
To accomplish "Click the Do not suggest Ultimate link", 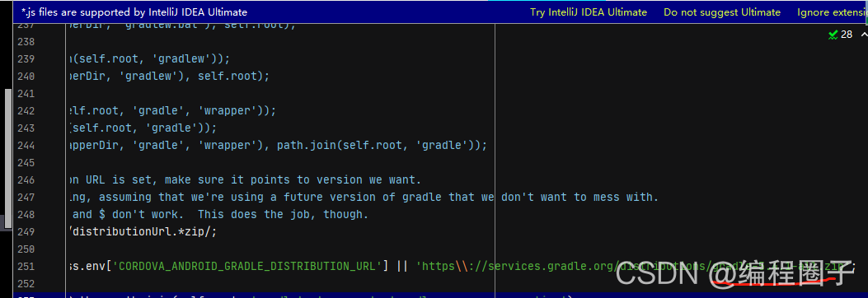I will coord(722,12).
